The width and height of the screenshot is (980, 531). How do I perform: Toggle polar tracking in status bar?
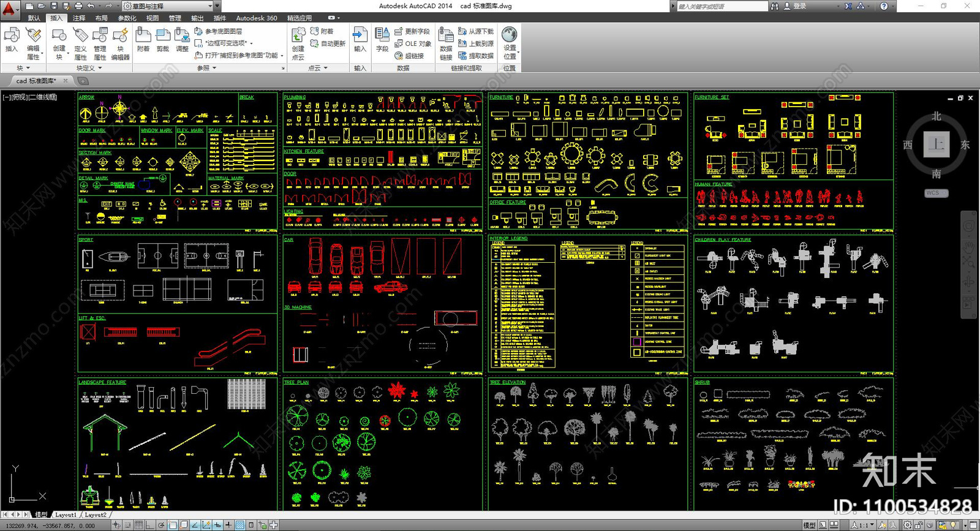pyautogui.click(x=162, y=525)
